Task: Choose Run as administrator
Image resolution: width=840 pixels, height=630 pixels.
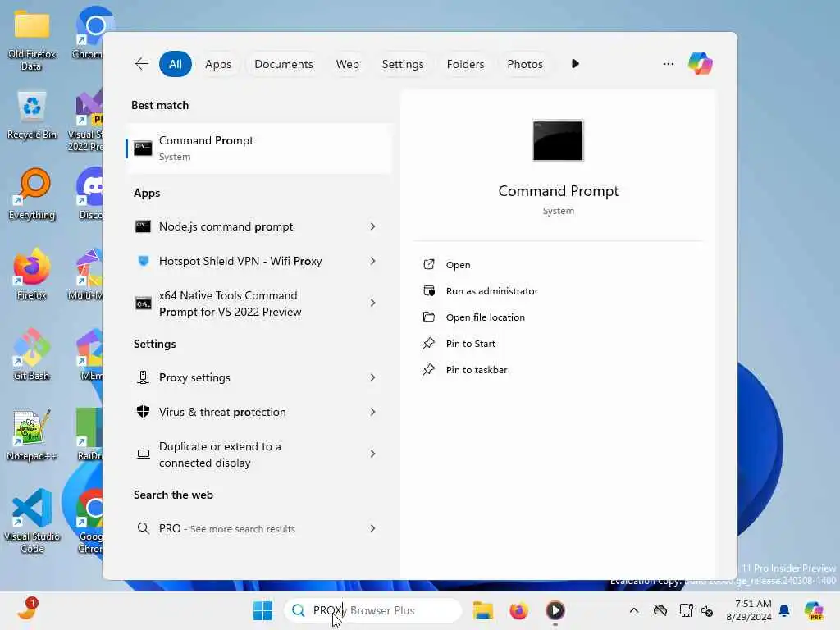Action: point(558,291)
